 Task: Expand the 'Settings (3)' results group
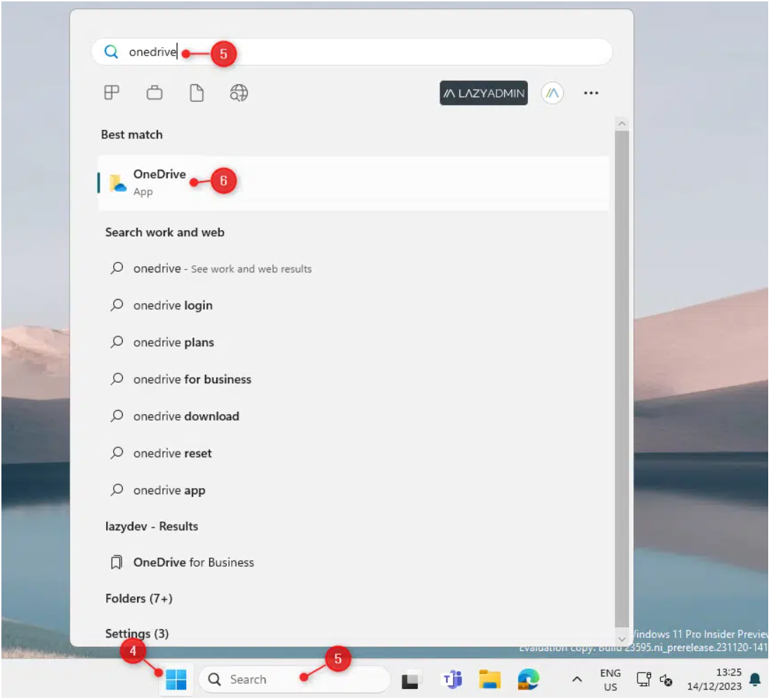137,633
